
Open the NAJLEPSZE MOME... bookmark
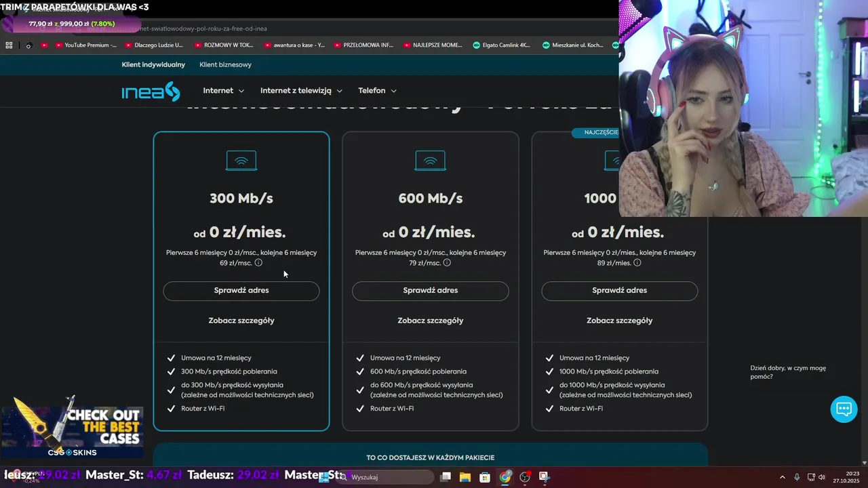(x=433, y=45)
